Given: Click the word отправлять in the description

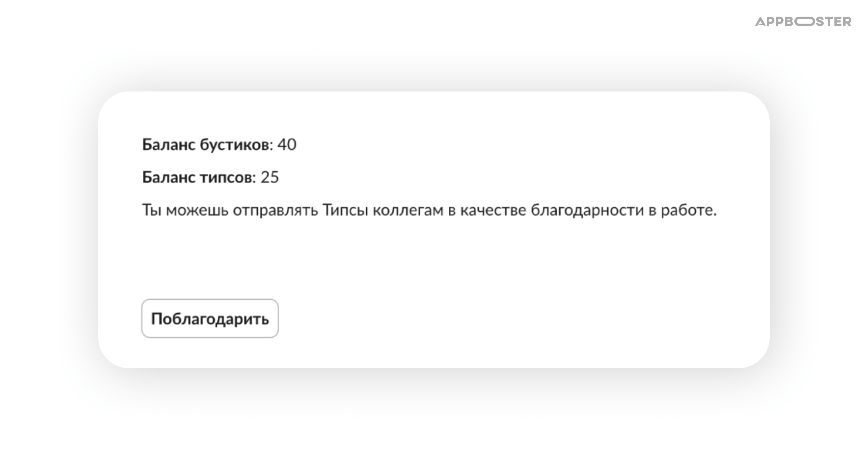Looking at the screenshot, I should 275,210.
